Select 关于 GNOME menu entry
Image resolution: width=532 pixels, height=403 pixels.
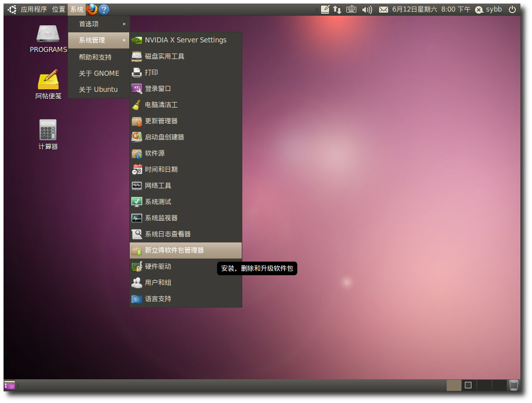coord(99,73)
